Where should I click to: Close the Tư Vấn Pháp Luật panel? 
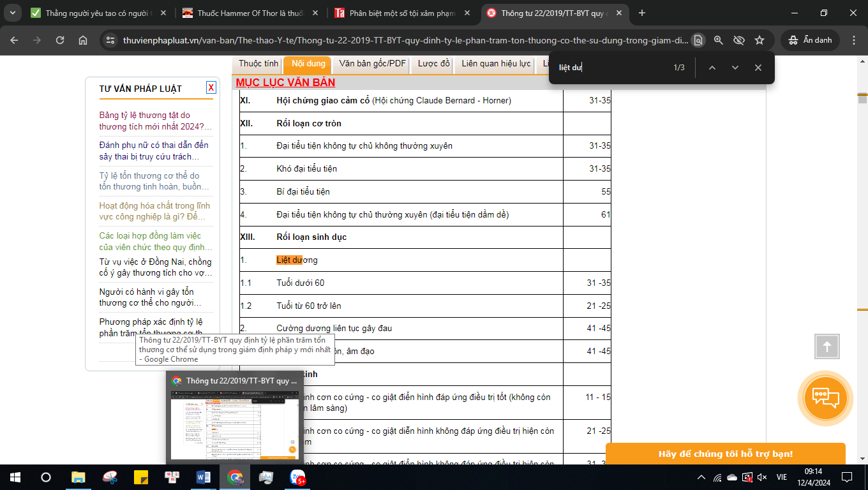pyautogui.click(x=211, y=87)
